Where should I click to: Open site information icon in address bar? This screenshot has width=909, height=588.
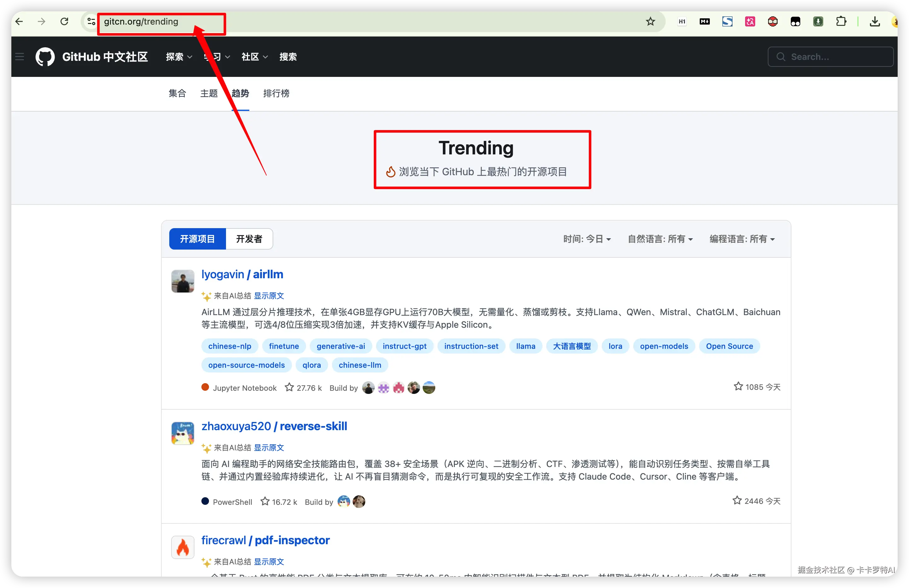click(91, 22)
